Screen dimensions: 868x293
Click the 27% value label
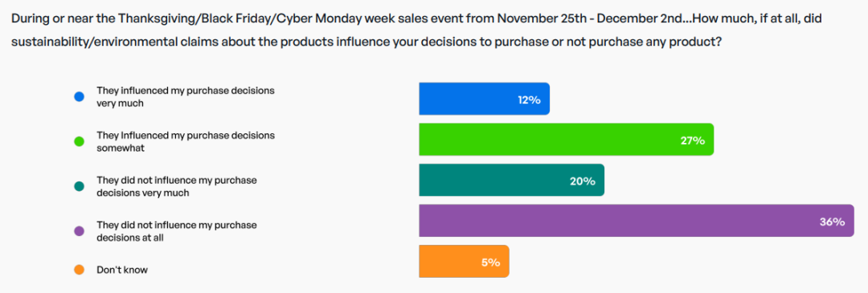click(693, 140)
